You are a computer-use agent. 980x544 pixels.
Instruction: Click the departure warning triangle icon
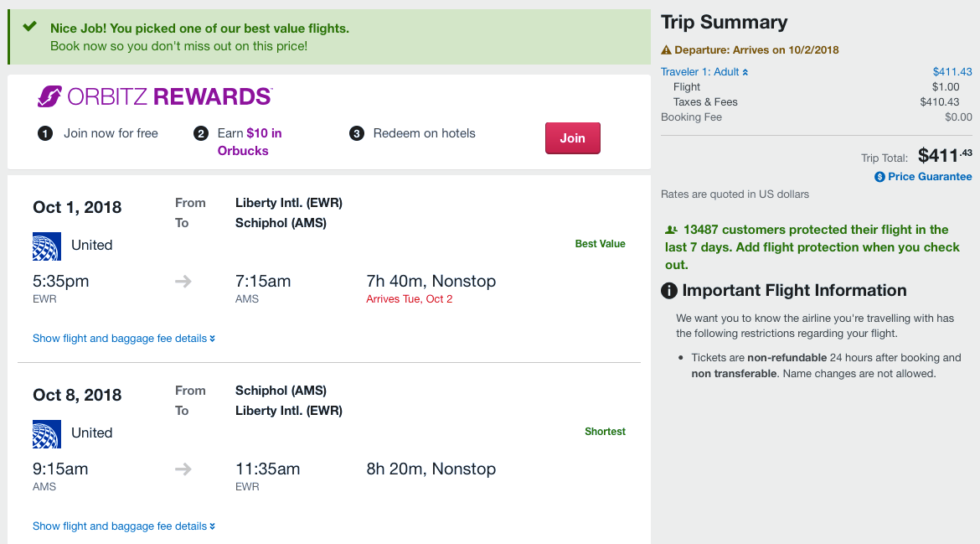click(667, 50)
